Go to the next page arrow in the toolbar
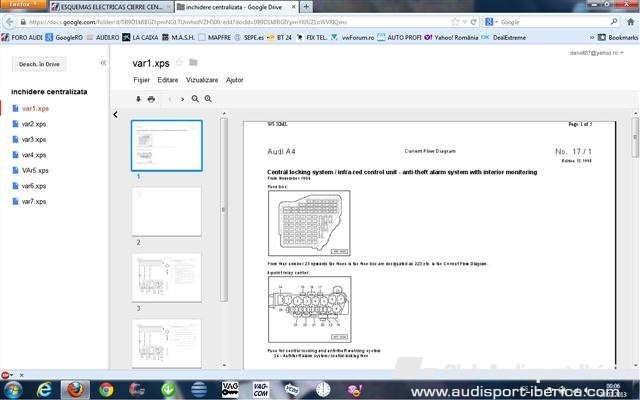 pyautogui.click(x=182, y=99)
